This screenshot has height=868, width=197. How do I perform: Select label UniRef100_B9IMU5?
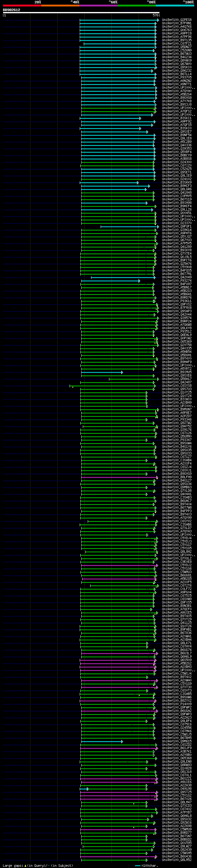point(177,372)
